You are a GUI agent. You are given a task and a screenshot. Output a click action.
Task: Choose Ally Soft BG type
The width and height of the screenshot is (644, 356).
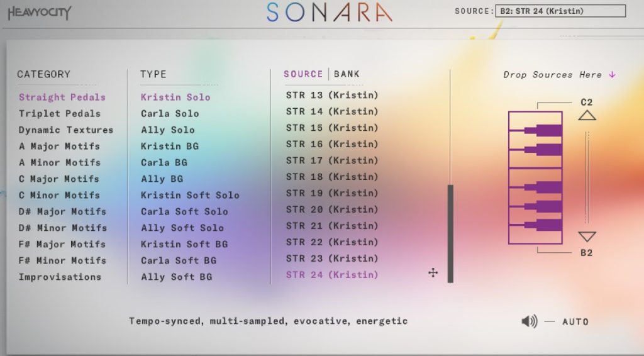pyautogui.click(x=176, y=277)
